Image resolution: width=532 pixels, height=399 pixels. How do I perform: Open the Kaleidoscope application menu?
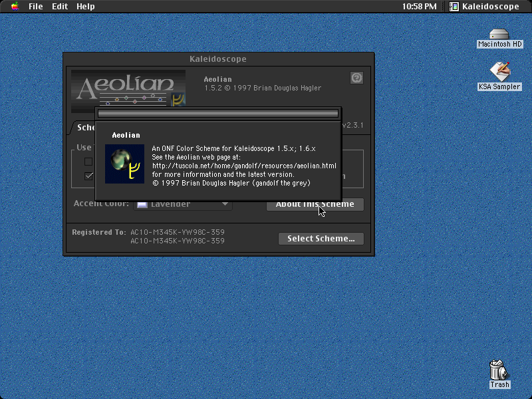[484, 6]
